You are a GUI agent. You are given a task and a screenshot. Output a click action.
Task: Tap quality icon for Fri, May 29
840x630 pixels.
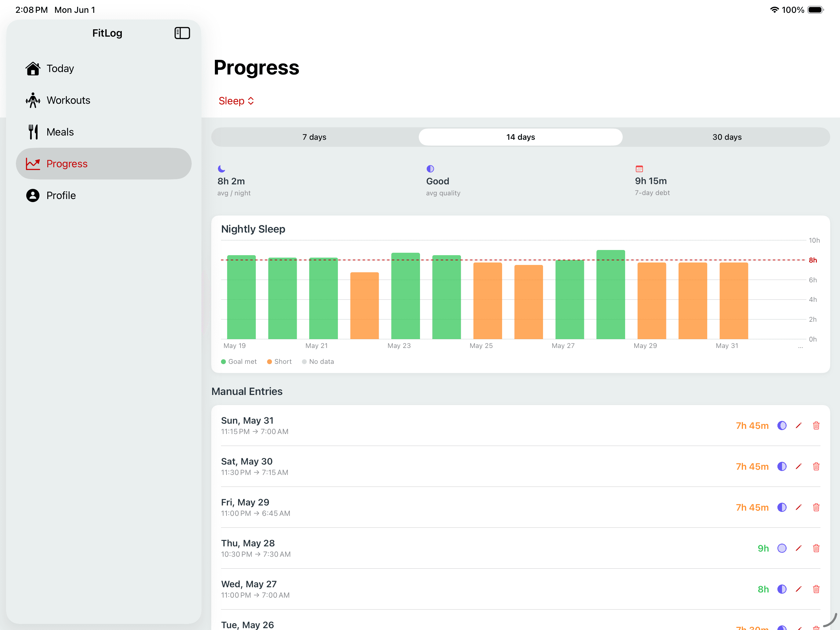782,507
